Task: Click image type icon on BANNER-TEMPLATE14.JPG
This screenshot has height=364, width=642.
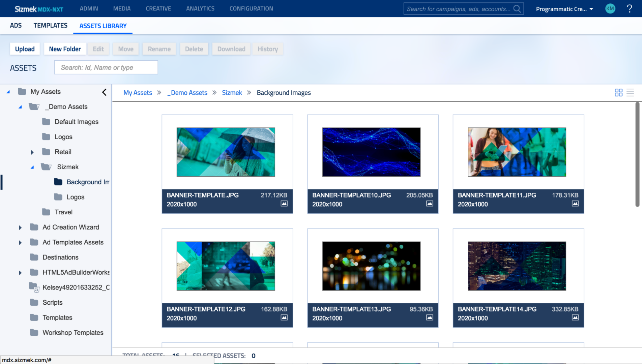Action: click(x=575, y=317)
